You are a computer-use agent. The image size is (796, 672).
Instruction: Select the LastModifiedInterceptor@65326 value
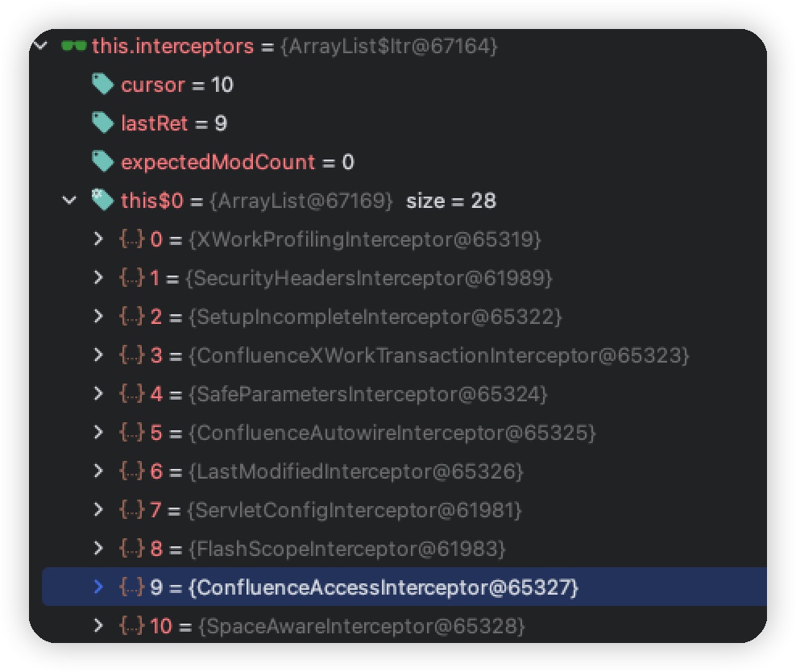(356, 471)
